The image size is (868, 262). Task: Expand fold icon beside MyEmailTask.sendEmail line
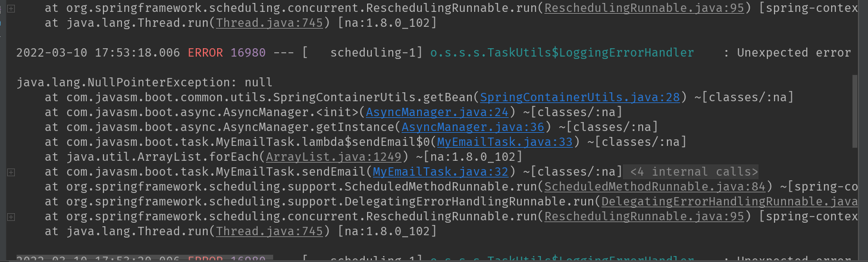(11, 172)
